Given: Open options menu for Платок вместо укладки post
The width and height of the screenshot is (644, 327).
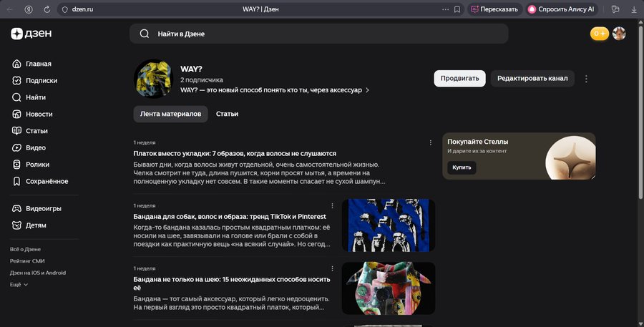Looking at the screenshot, I should (x=431, y=142).
